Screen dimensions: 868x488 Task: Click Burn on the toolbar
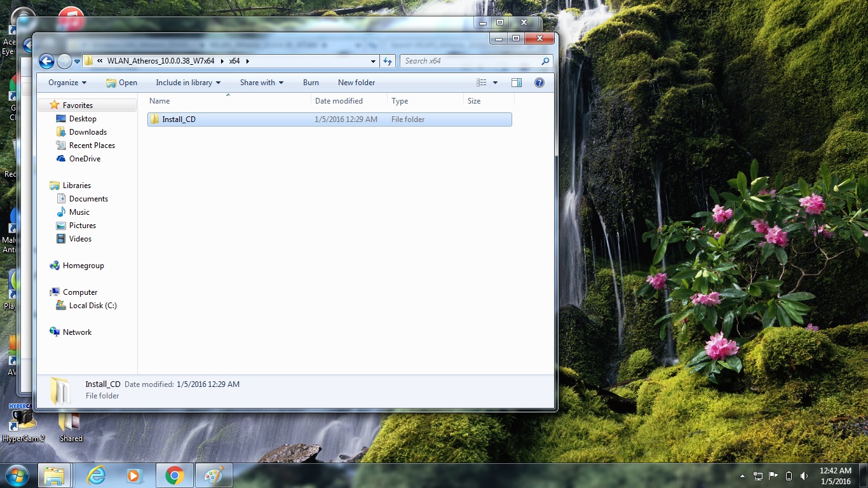(311, 83)
